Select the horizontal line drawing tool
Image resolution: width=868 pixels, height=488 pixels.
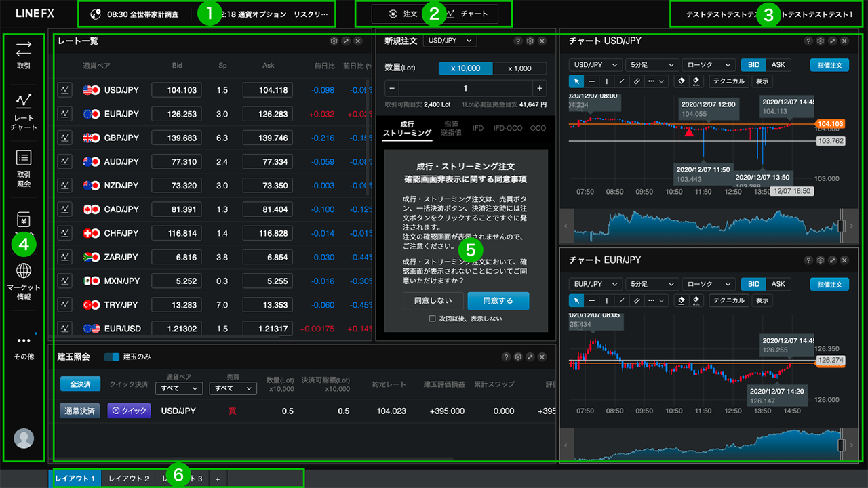(591, 81)
